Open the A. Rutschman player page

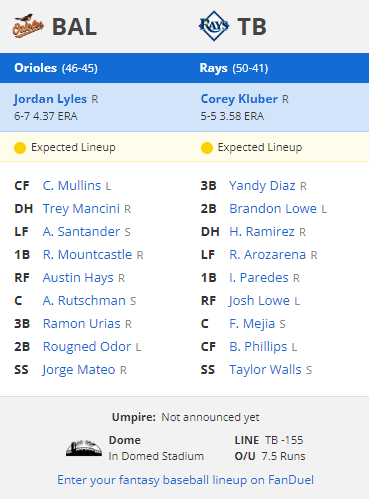pyautogui.click(x=84, y=301)
